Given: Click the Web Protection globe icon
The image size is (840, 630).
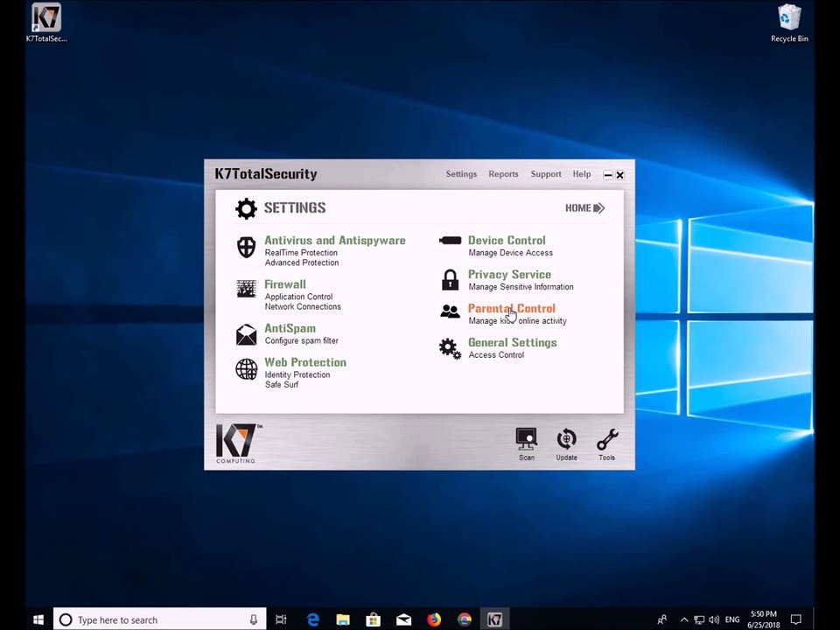Looking at the screenshot, I should coord(246,369).
